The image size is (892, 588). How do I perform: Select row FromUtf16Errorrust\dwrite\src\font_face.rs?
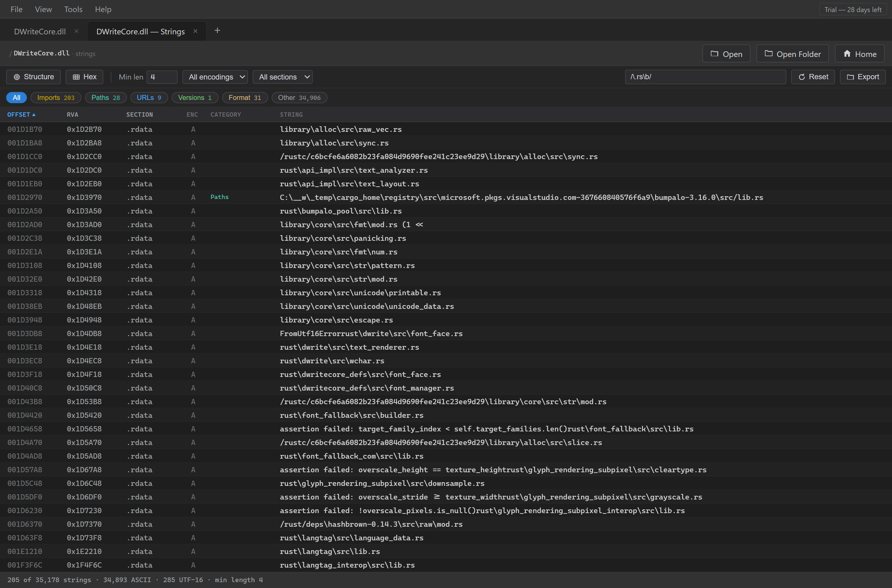coord(446,334)
